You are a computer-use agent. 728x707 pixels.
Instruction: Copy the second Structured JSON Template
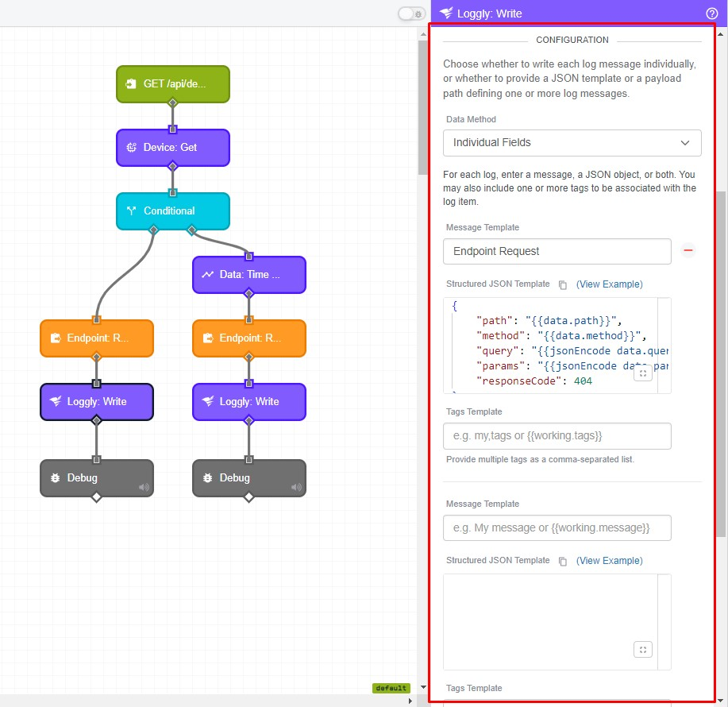[563, 561]
